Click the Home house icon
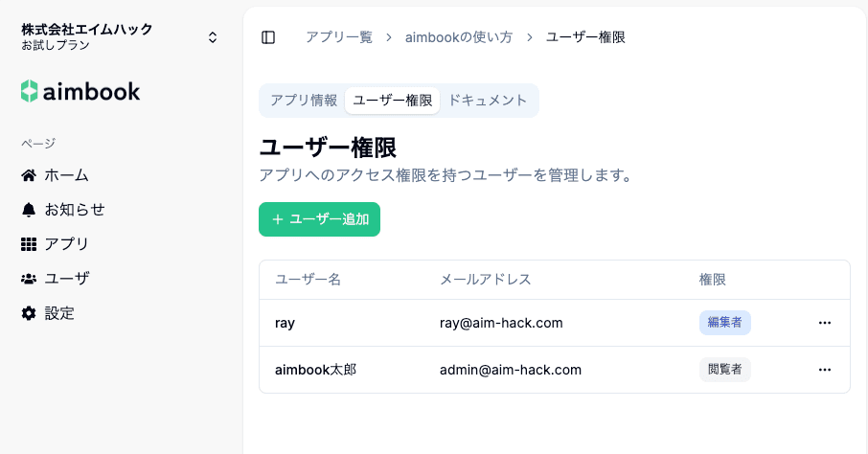 pyautogui.click(x=29, y=175)
